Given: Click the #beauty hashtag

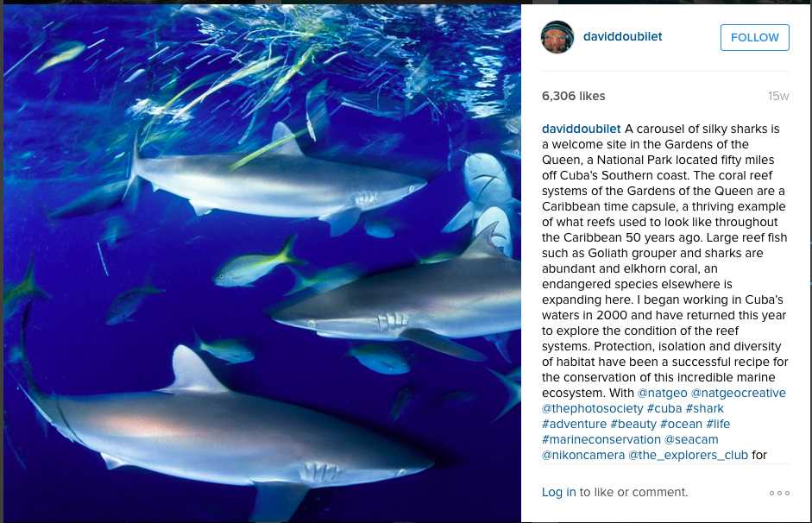Looking at the screenshot, I should [x=633, y=424].
